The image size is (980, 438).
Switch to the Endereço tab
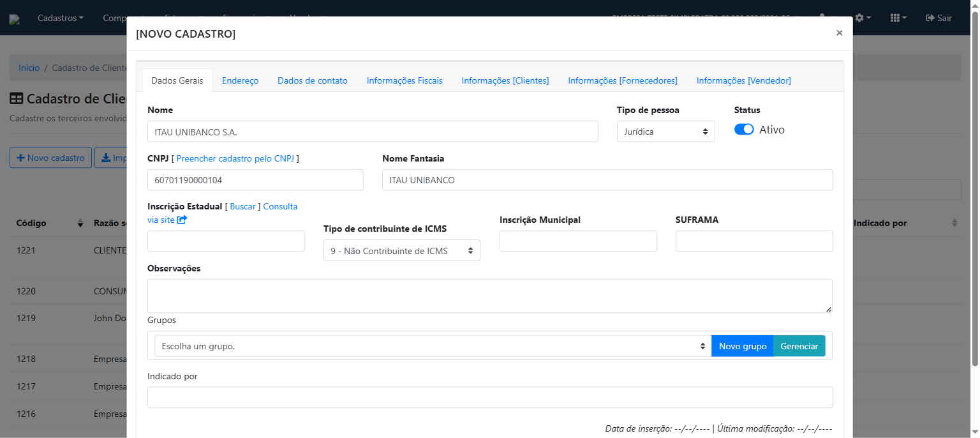pos(240,80)
